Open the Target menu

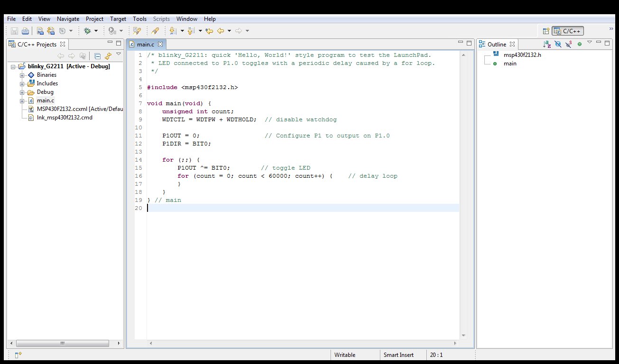118,19
